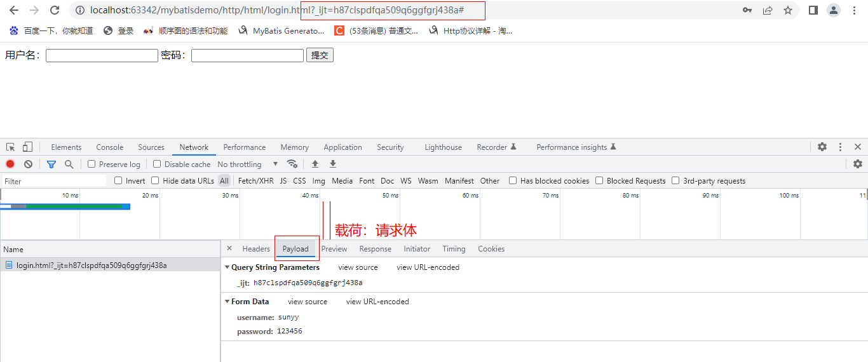Open the Response tab
This screenshot has width=868, height=362.
coord(375,249)
